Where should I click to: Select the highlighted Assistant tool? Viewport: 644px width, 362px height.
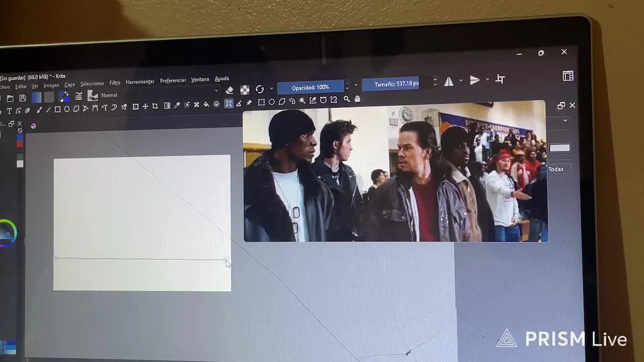[229, 104]
